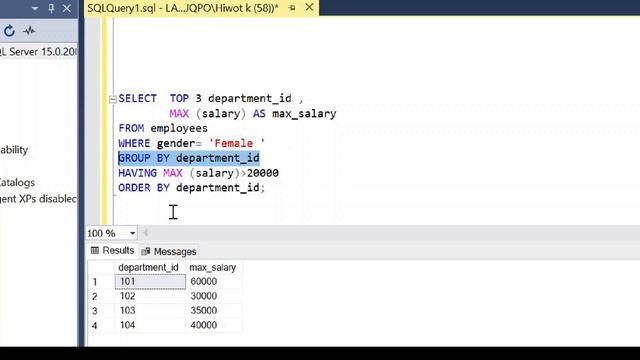
Task: Select the cell with salary 40000
Action: (214, 325)
